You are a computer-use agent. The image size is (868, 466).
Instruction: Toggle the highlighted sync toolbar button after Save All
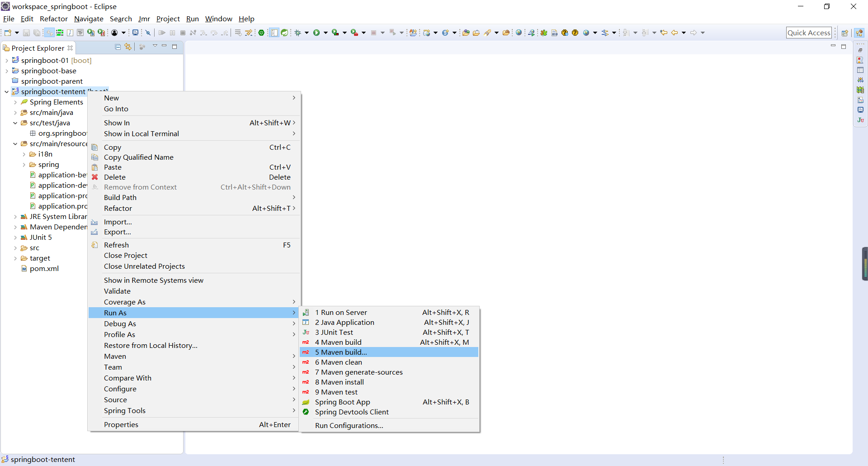coord(49,33)
